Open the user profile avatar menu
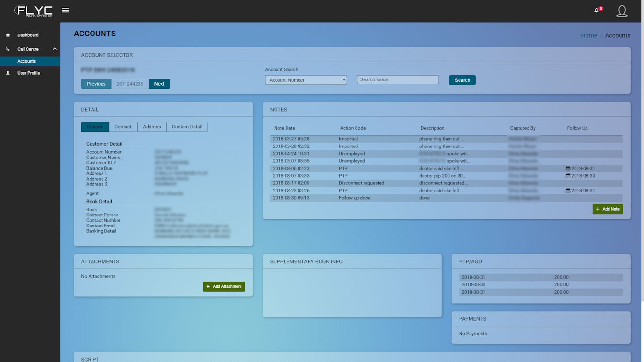644x362 pixels. pyautogui.click(x=622, y=11)
